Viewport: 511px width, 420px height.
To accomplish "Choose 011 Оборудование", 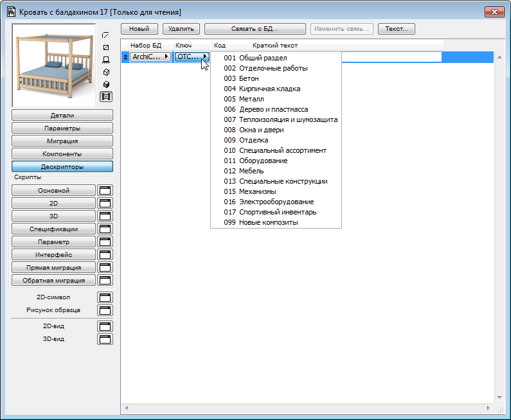I will tap(276, 161).
